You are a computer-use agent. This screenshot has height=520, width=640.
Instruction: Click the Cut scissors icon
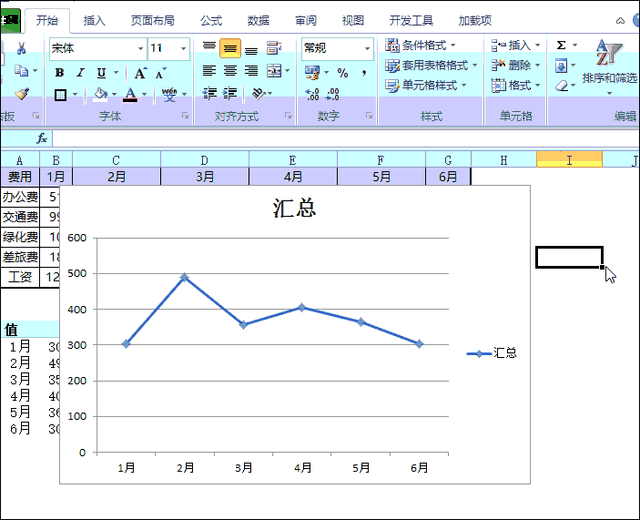tap(21, 49)
